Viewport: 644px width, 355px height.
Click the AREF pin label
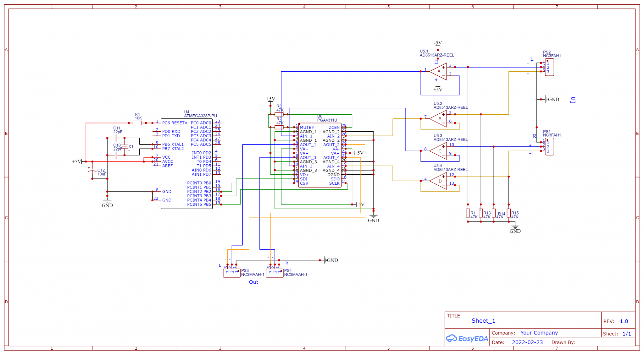[x=167, y=166]
